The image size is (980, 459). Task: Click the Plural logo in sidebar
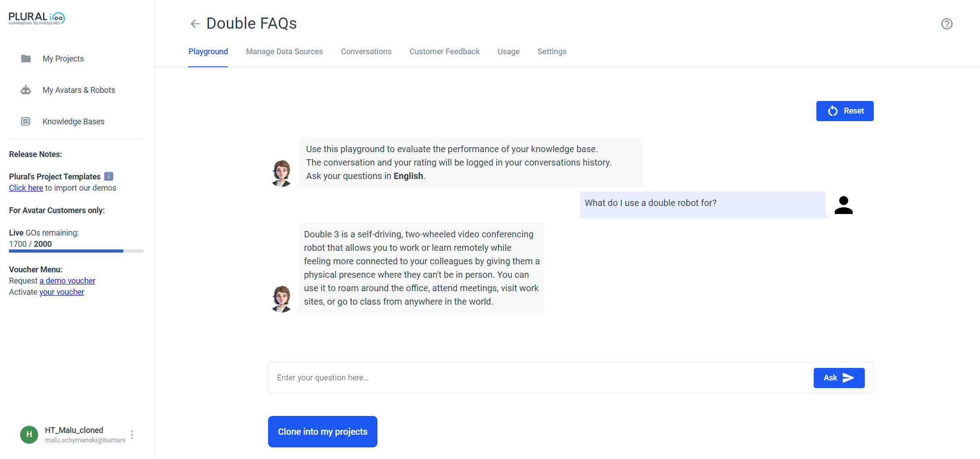coord(37,18)
